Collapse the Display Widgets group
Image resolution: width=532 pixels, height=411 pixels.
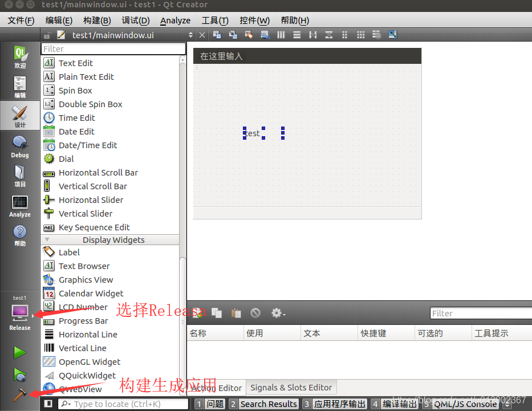(47, 240)
